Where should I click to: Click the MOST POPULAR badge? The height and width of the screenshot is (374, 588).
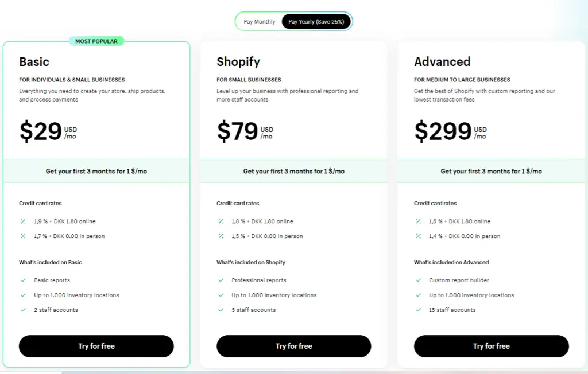click(x=96, y=41)
